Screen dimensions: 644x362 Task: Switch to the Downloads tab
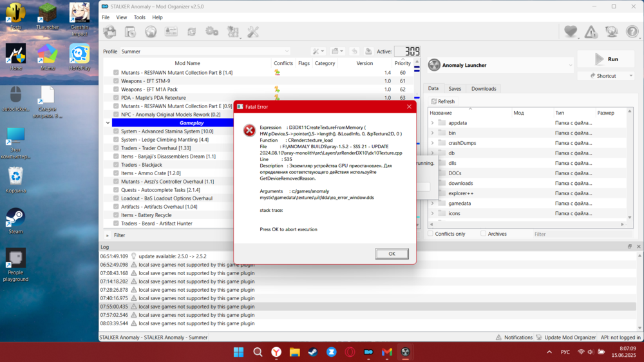[x=483, y=89]
